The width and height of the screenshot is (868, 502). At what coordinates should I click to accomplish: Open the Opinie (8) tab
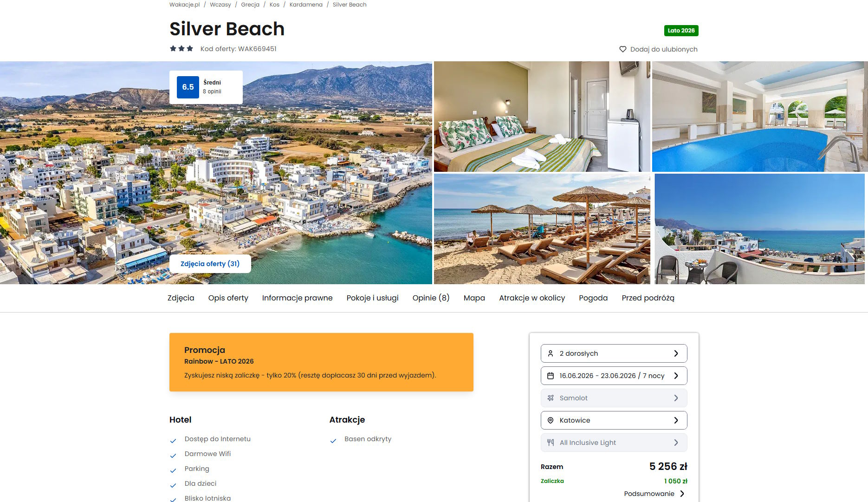(x=431, y=298)
